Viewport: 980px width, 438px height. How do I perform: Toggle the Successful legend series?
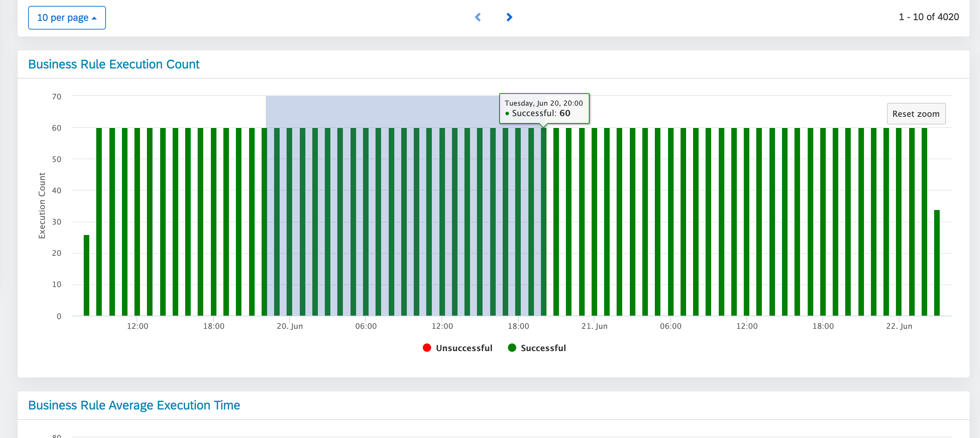pos(543,348)
